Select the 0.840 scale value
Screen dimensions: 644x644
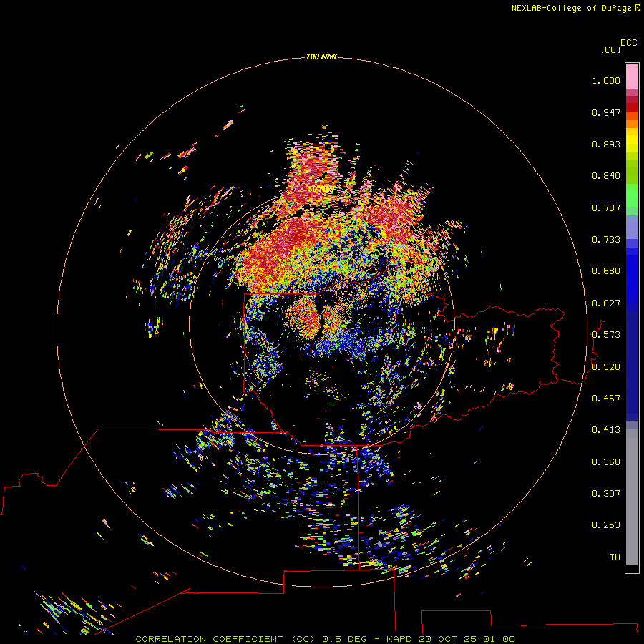[606, 176]
